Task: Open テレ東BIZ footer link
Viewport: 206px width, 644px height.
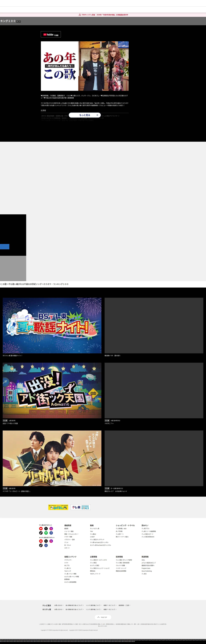Action: pos(93,534)
